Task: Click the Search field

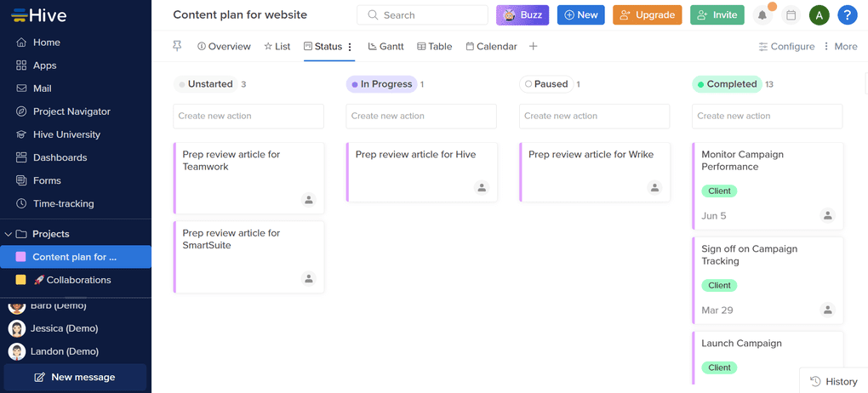Action: pos(422,15)
